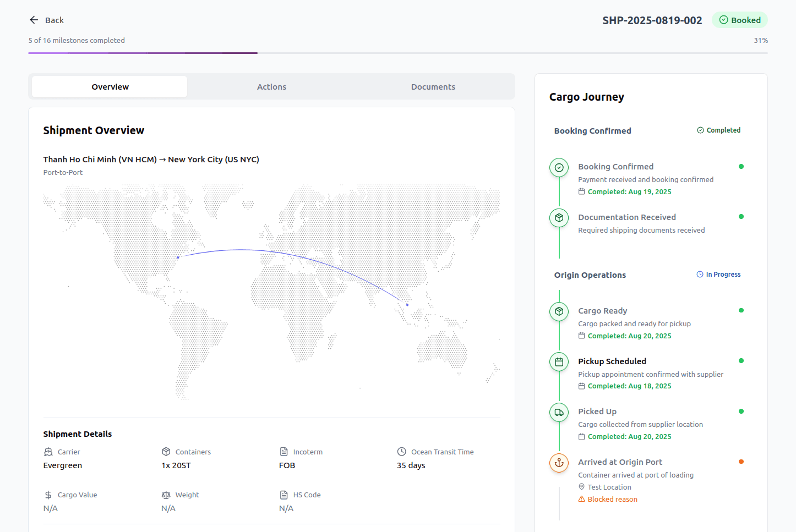Switch to the Actions tab

click(x=271, y=86)
